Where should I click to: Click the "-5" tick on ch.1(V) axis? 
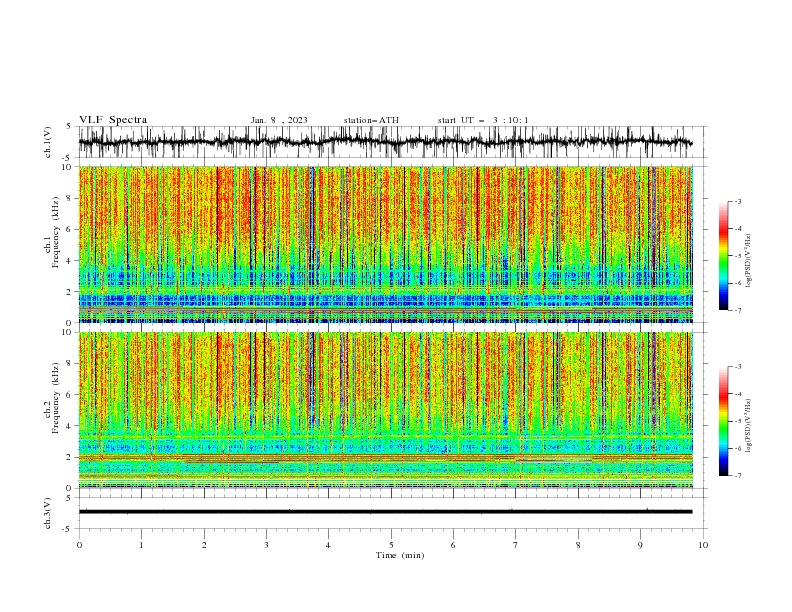click(x=67, y=158)
